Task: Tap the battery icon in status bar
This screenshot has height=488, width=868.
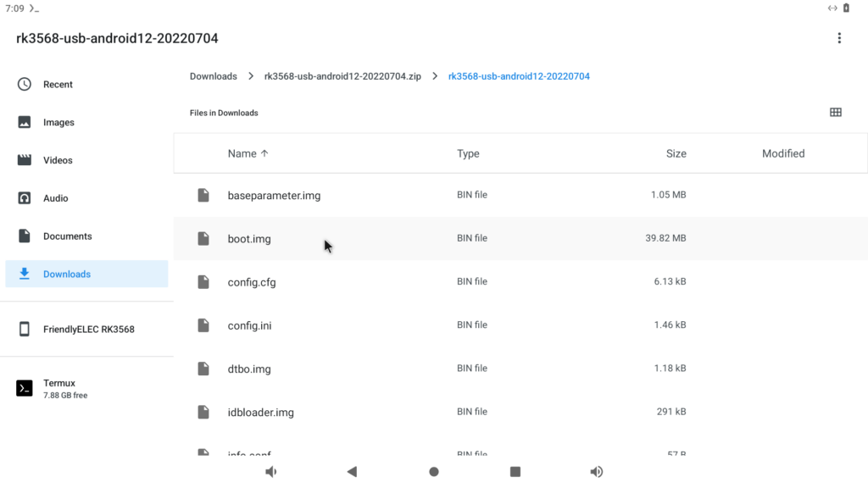Action: pos(847,8)
